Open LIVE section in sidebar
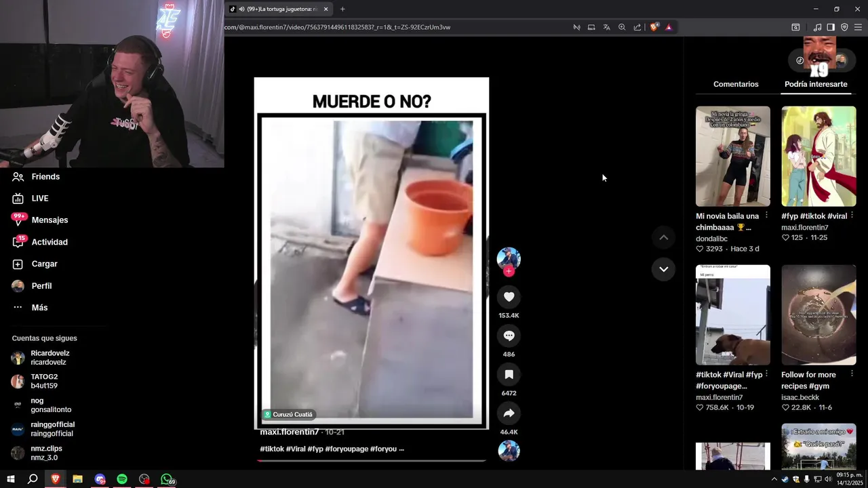Image resolution: width=868 pixels, height=488 pixels. tap(31, 198)
